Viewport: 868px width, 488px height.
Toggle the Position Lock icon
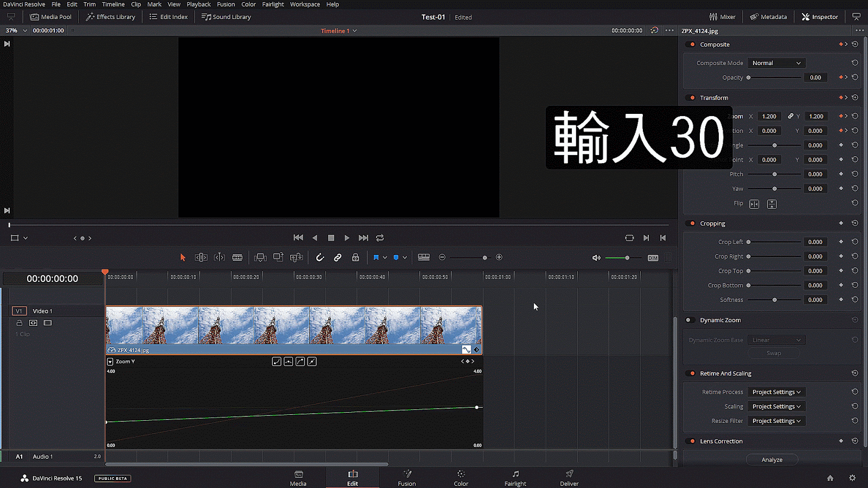[355, 258]
